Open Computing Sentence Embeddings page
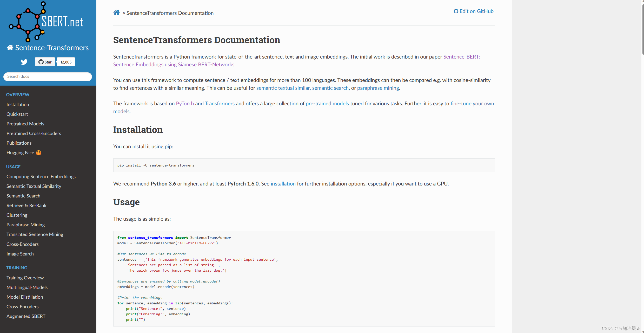The height and width of the screenshot is (333, 644). 41,176
